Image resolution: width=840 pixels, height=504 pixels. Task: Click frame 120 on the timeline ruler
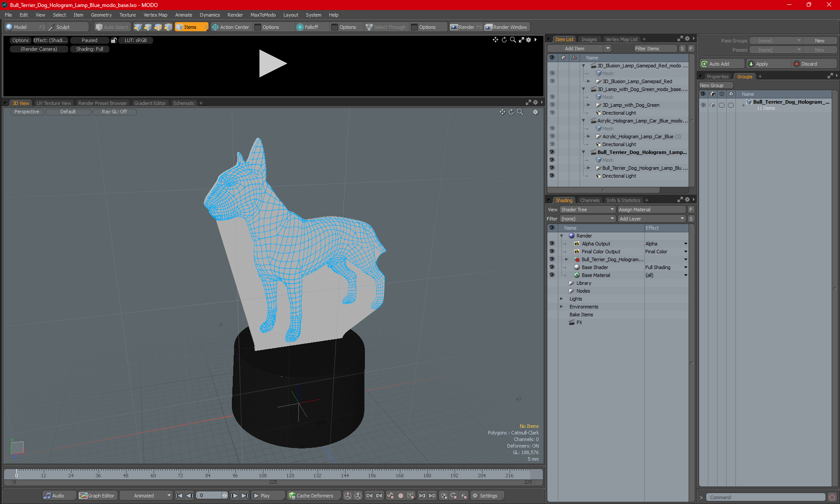(x=290, y=475)
